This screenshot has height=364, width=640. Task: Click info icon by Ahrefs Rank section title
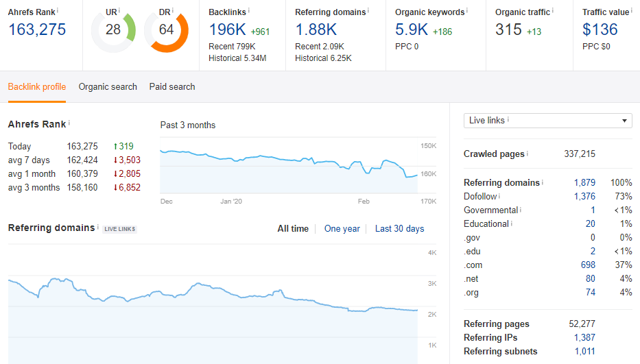coord(69,123)
